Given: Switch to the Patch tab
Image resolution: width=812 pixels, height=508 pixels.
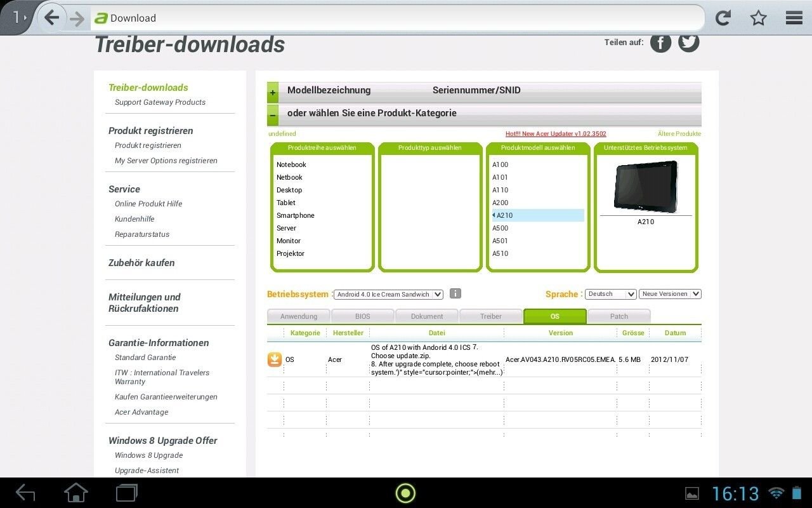Looking at the screenshot, I should click(x=619, y=316).
